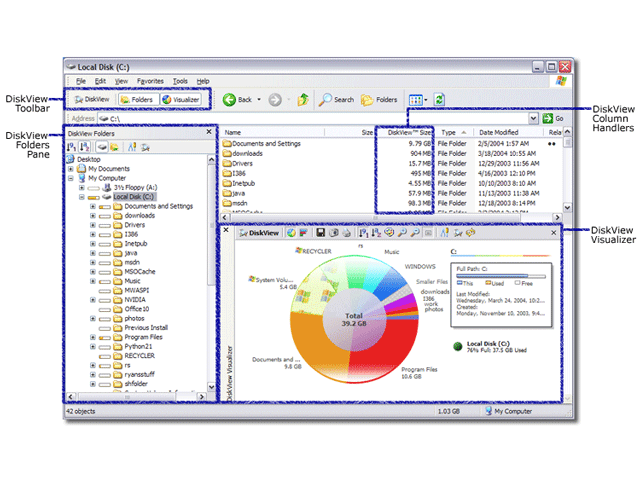This screenshot has width=640, height=480.
Task: Sort by size in Visualizer toolbar
Action: click(x=364, y=233)
